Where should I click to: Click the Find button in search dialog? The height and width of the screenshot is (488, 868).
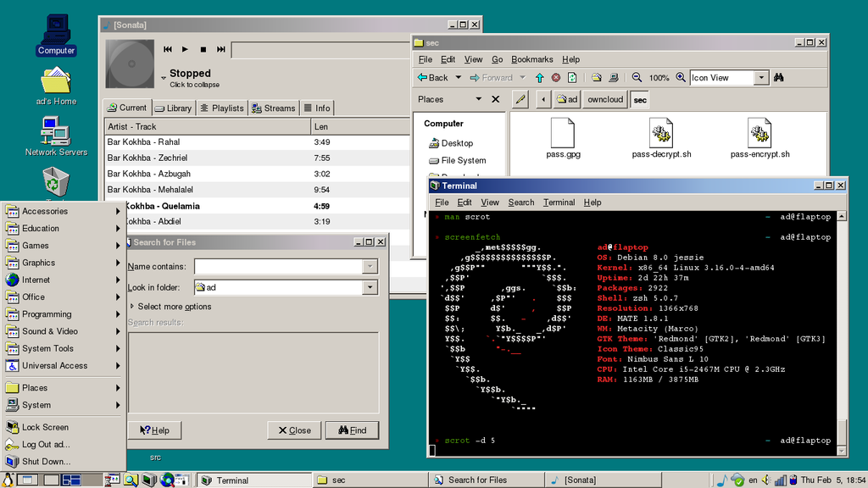point(352,430)
